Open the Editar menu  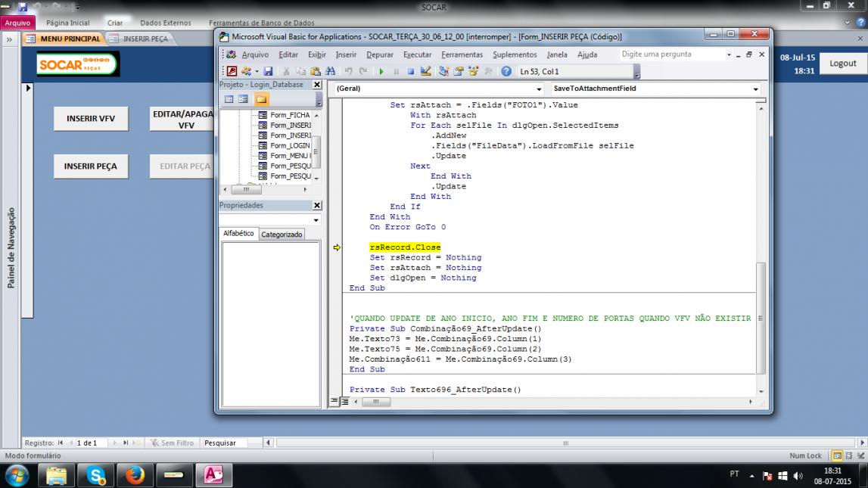click(288, 54)
